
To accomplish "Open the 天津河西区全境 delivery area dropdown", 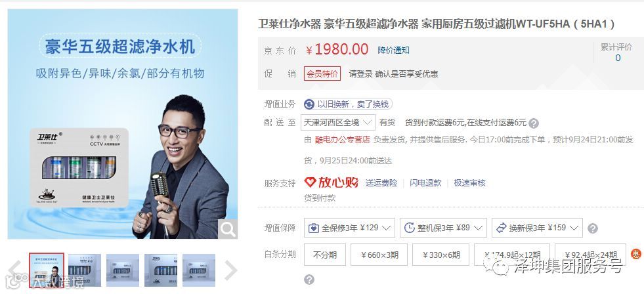I will (337, 122).
